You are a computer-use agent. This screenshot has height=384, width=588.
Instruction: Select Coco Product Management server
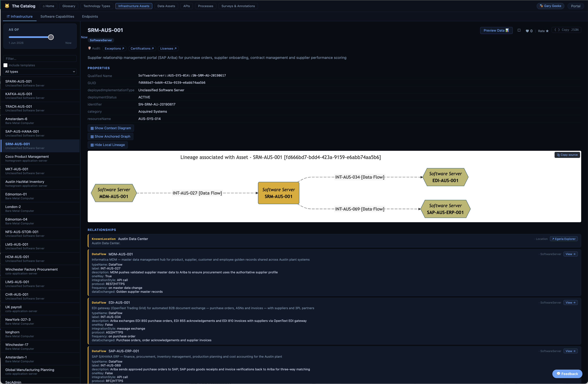[x=40, y=158]
